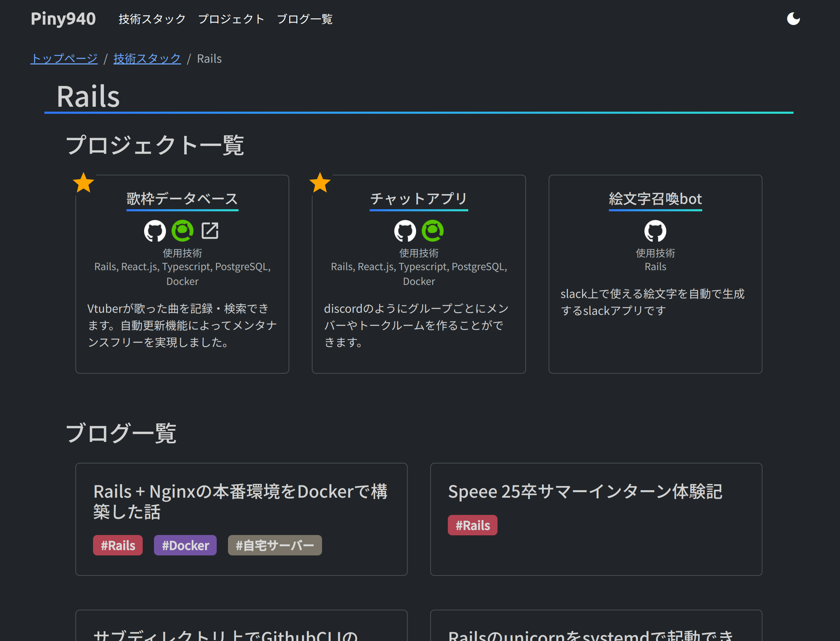Click the プロジェクト一覧 section heading
The image size is (840, 641).
(155, 145)
